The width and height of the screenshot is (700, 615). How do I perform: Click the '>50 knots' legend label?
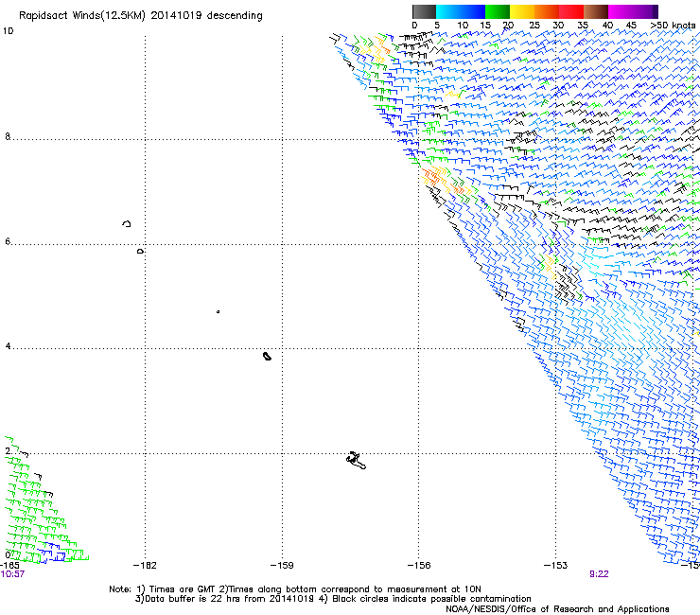pos(673,26)
